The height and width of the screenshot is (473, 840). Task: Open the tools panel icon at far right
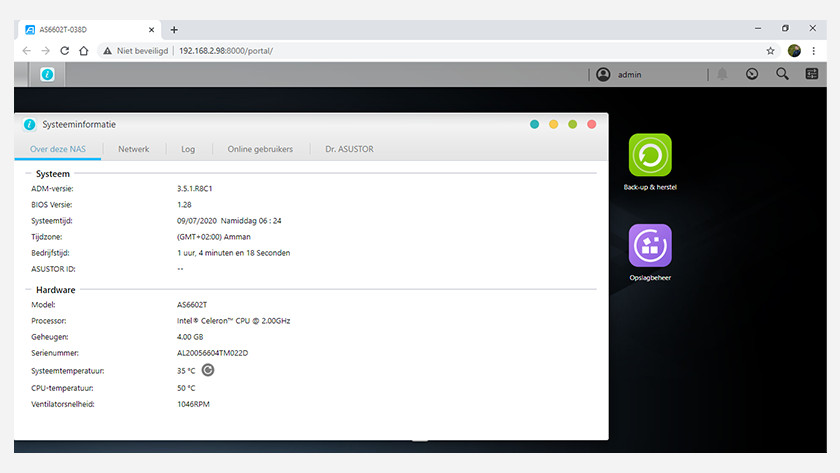click(x=812, y=74)
